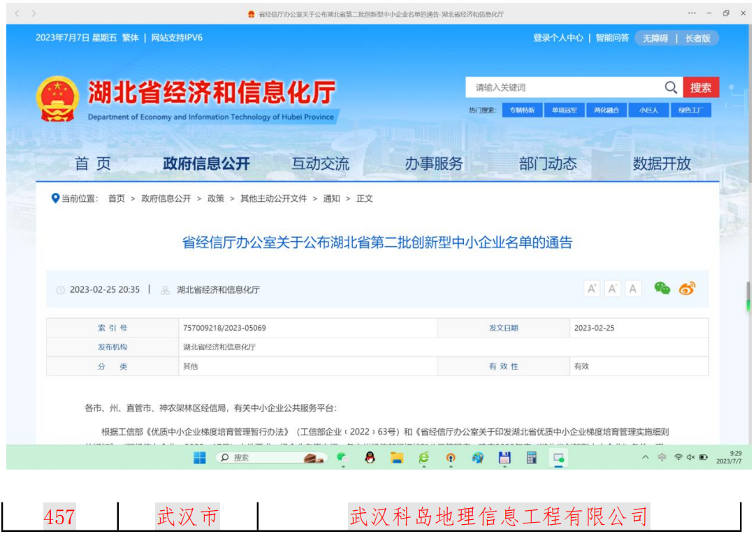The width and height of the screenshot is (756, 543).
Task: Click breadcrumb link 通知
Action: click(331, 198)
